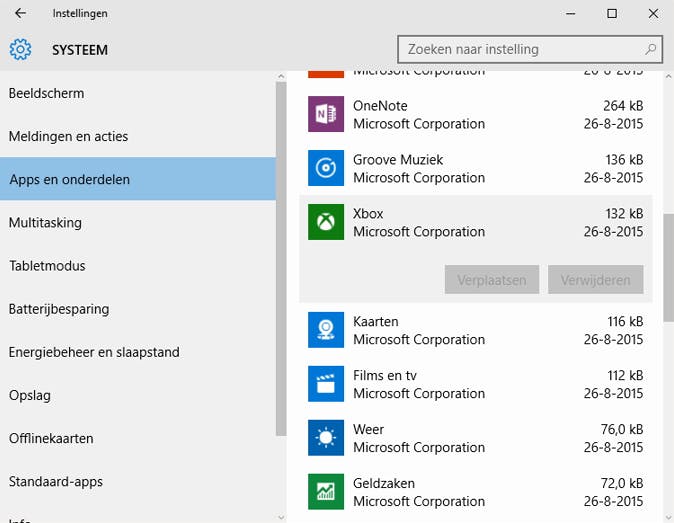Click the Geldzaken app icon
Viewport: 674px width, 523px height.
tap(326, 491)
